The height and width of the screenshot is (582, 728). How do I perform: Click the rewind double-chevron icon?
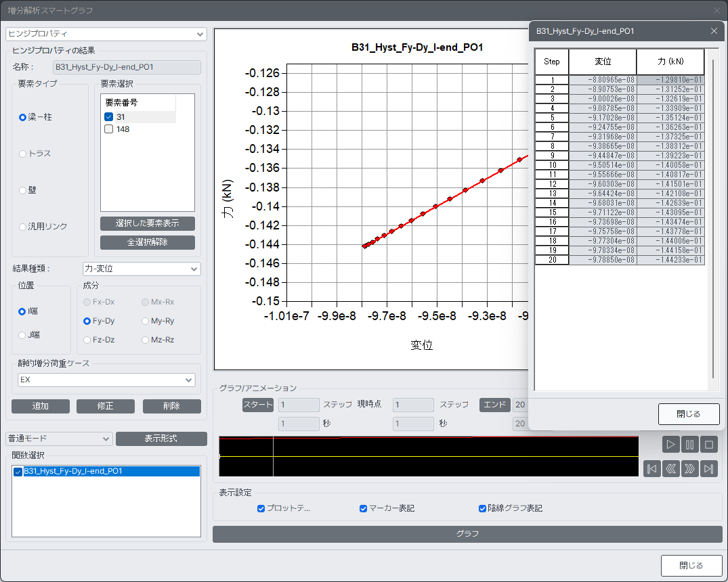click(671, 469)
